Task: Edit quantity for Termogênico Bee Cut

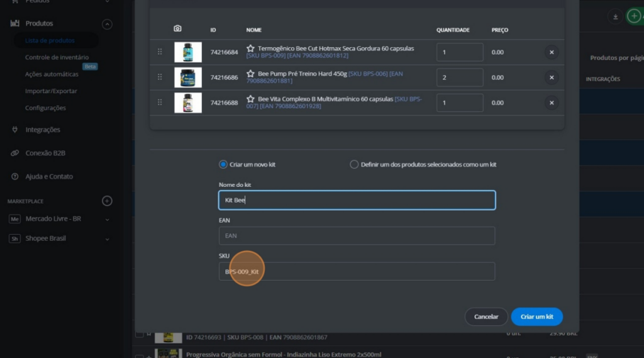Action: point(460,52)
